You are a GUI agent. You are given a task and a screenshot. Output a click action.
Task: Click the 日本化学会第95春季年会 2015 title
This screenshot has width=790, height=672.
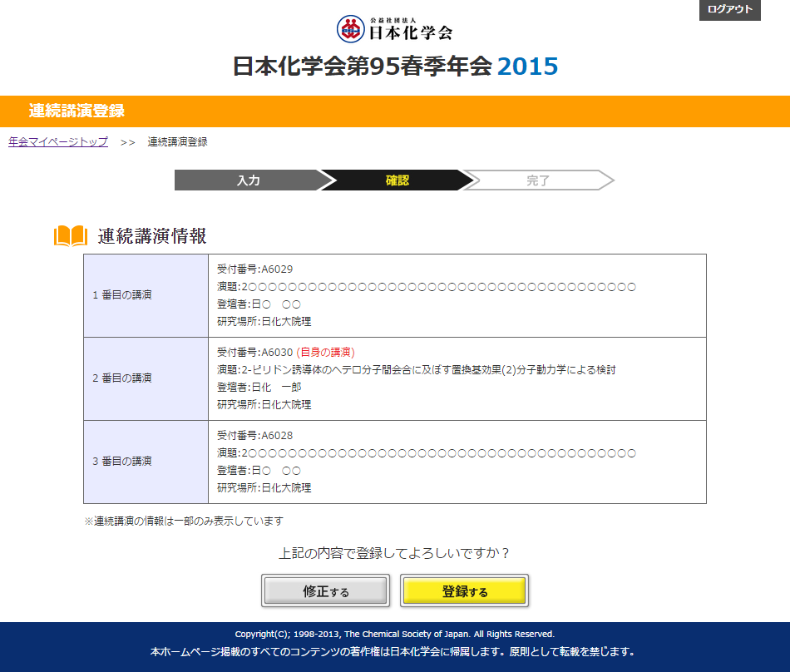(x=395, y=67)
